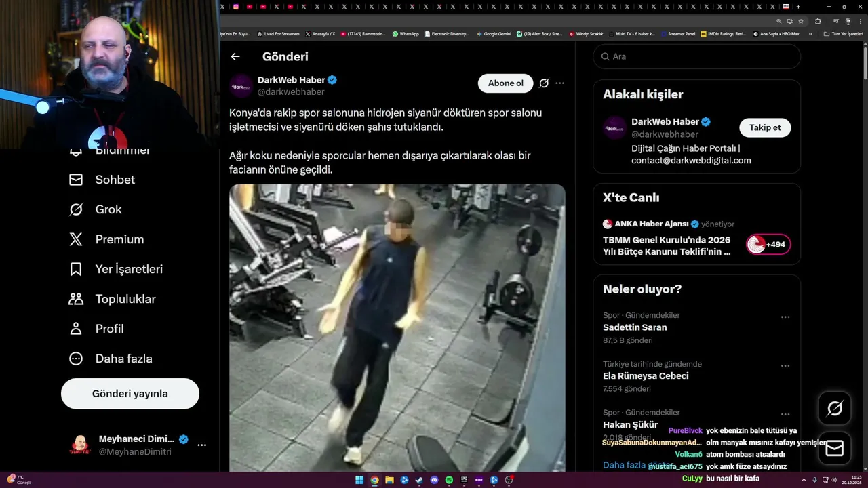Click the Grok slash-circle sidebar icon
868x488 pixels.
76,209
